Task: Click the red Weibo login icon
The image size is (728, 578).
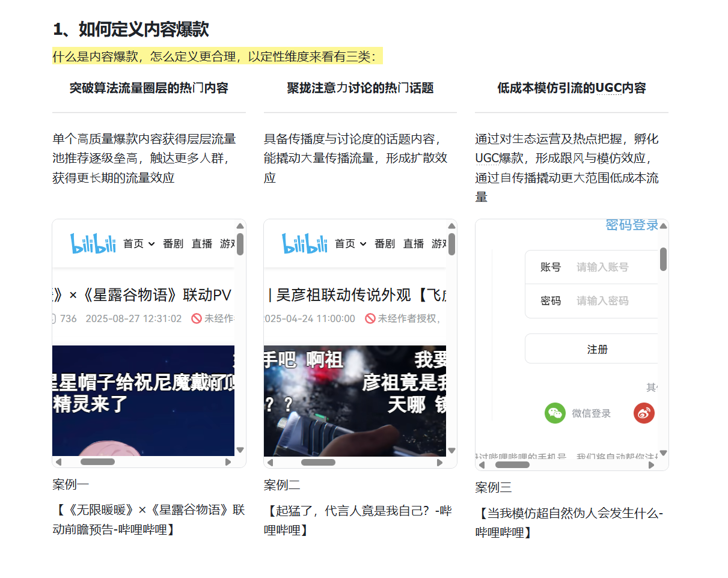Action: 644,413
